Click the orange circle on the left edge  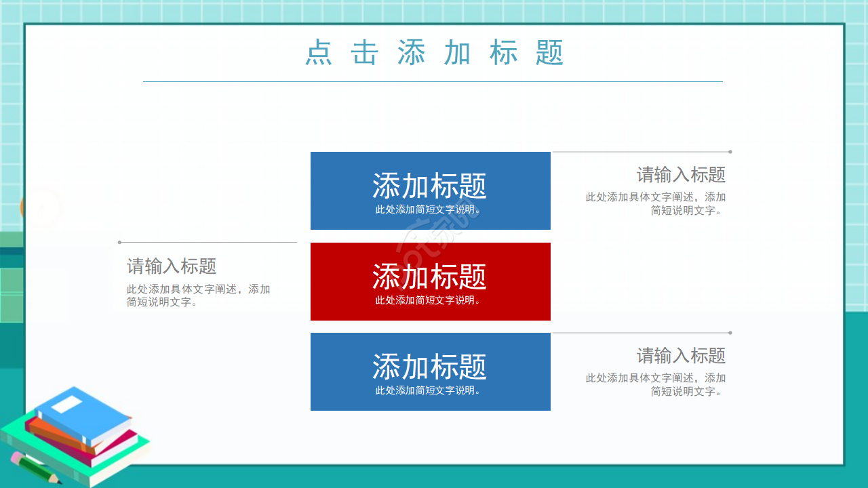pos(22,208)
